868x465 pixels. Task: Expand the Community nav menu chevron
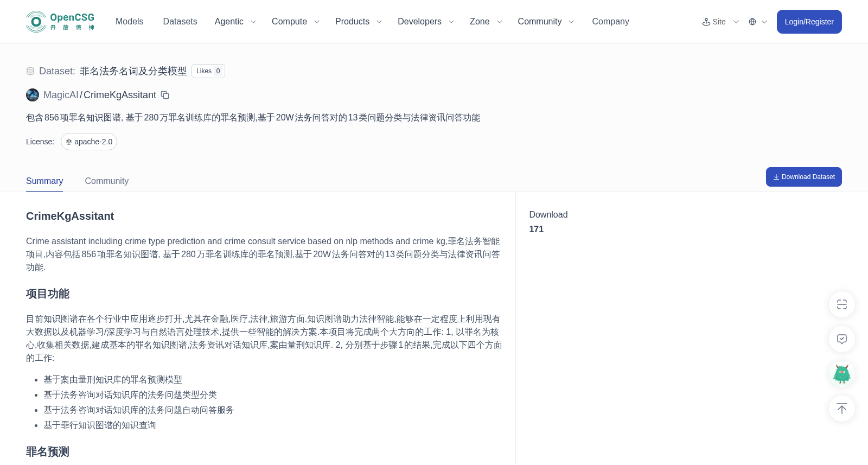pyautogui.click(x=571, y=22)
